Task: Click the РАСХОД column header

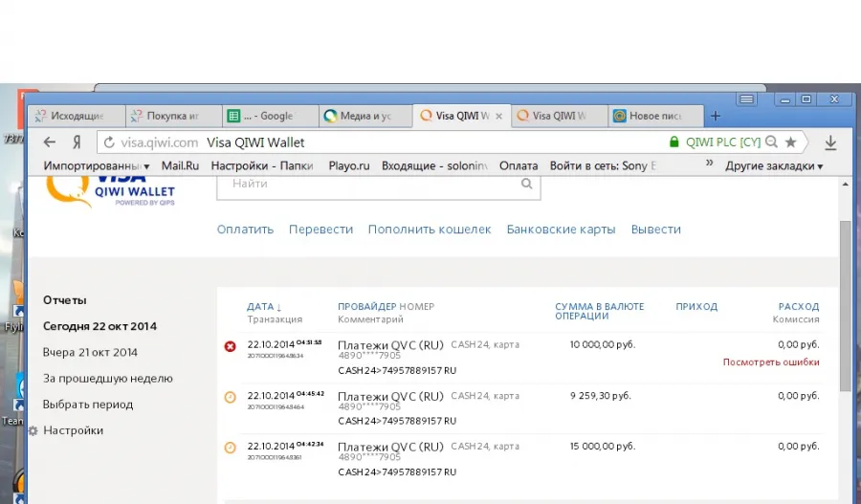Action: (799, 306)
